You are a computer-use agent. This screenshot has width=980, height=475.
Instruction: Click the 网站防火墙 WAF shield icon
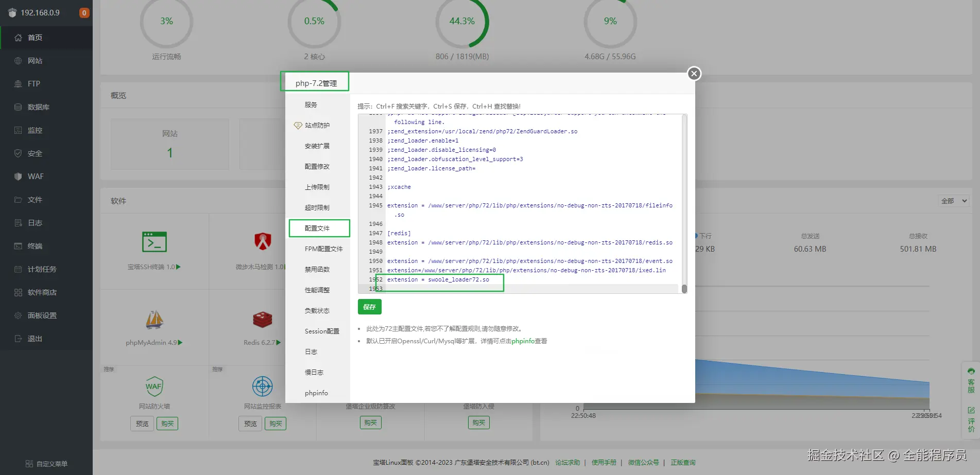(154, 386)
